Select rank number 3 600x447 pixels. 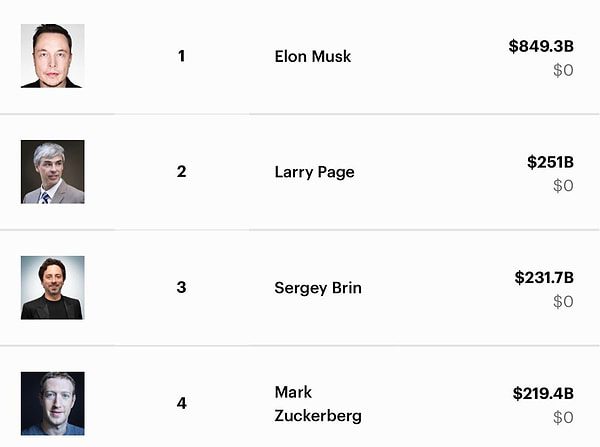(x=181, y=288)
